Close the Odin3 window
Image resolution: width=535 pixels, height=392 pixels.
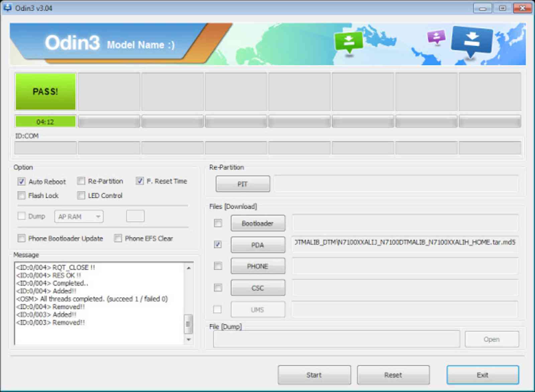[x=523, y=8]
